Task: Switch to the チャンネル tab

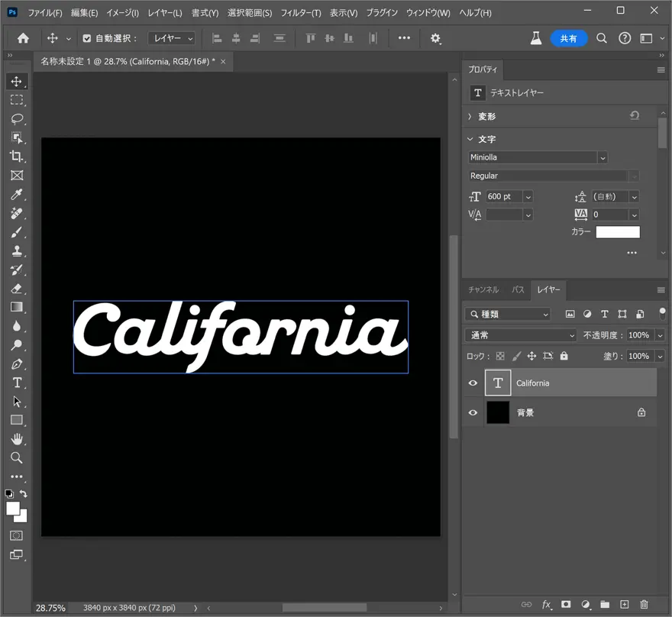Action: 483,289
